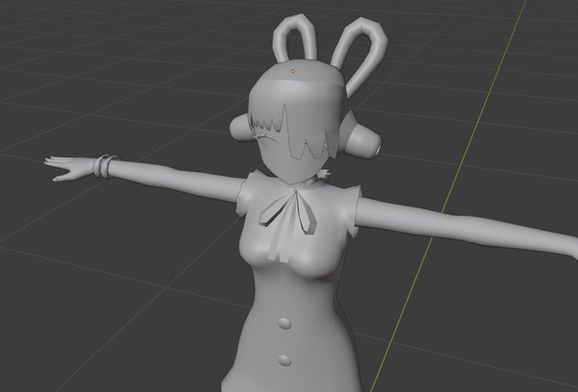
Task: Click the orange origin point on the head
Action: (293, 71)
